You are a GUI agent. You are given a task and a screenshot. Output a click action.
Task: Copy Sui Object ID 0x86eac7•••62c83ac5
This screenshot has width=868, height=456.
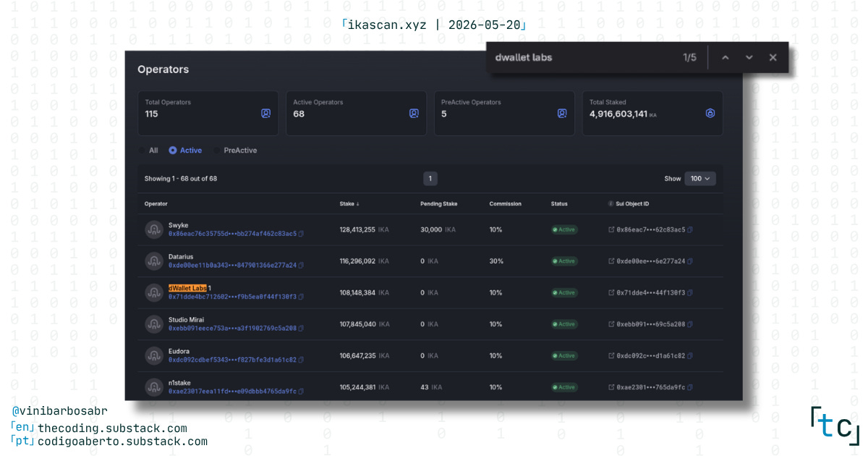(690, 229)
